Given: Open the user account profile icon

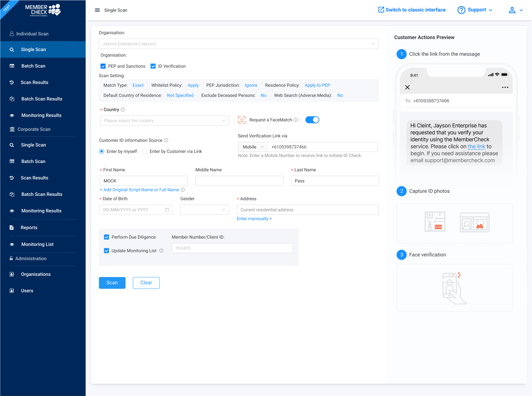Looking at the screenshot, I should point(512,10).
